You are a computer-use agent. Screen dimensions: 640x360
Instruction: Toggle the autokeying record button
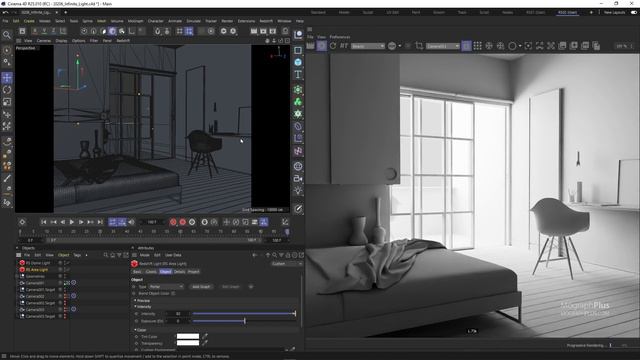pyautogui.click(x=182, y=222)
